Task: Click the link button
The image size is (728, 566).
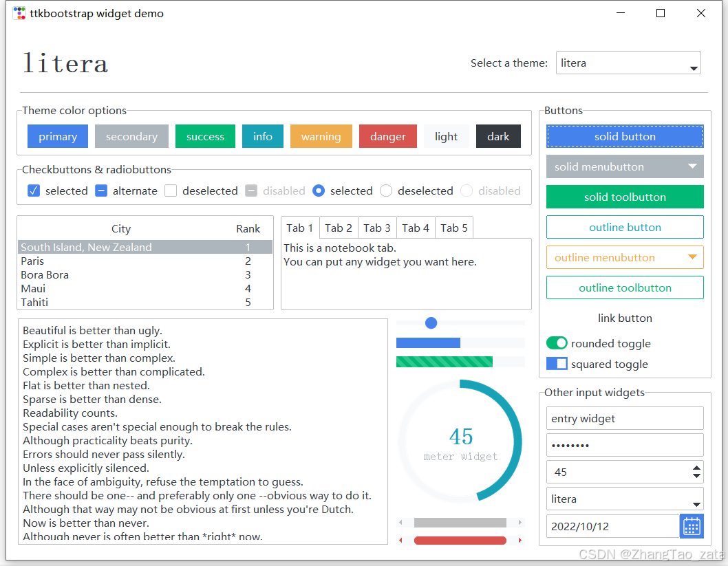Action: tap(625, 318)
